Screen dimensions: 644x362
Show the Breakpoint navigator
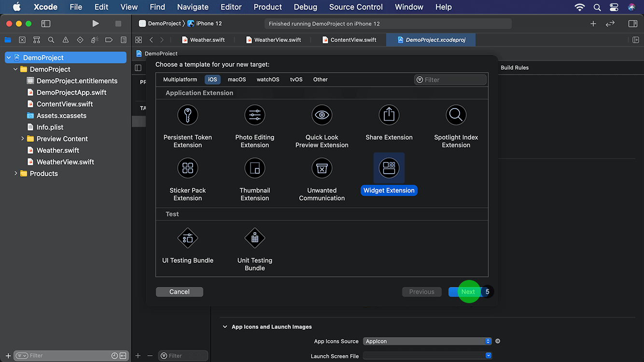point(109,40)
